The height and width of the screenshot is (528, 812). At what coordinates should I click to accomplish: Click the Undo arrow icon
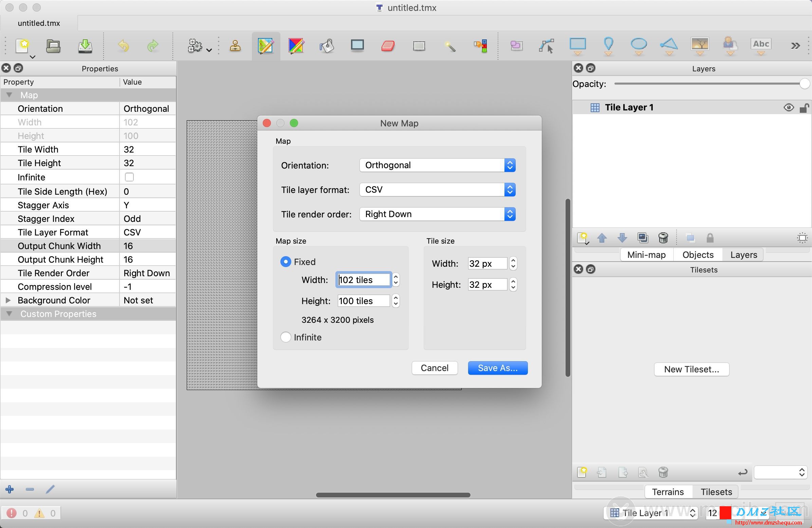123,46
